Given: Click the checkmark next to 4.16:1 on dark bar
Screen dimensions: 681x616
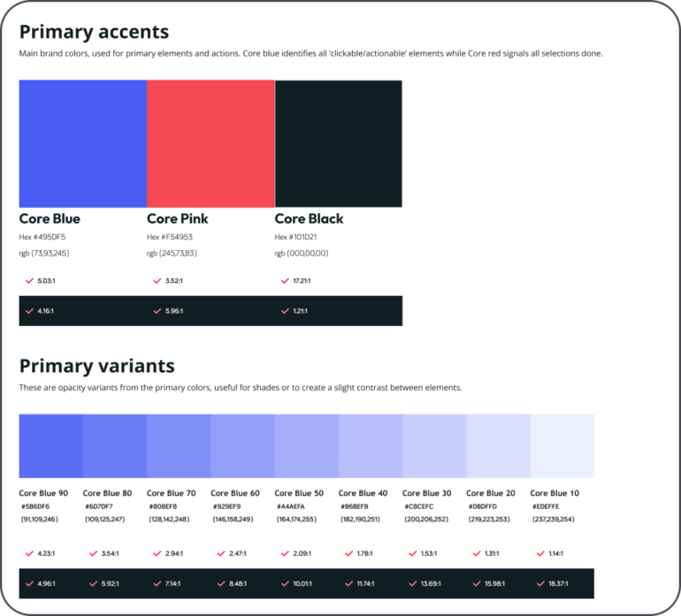Looking at the screenshot, I should point(29,311).
